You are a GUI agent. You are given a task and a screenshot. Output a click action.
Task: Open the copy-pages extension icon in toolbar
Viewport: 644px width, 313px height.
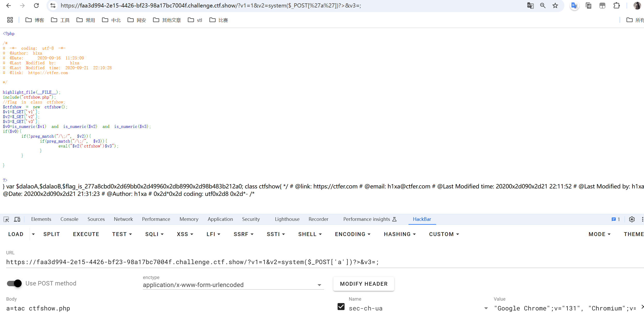[x=588, y=5]
